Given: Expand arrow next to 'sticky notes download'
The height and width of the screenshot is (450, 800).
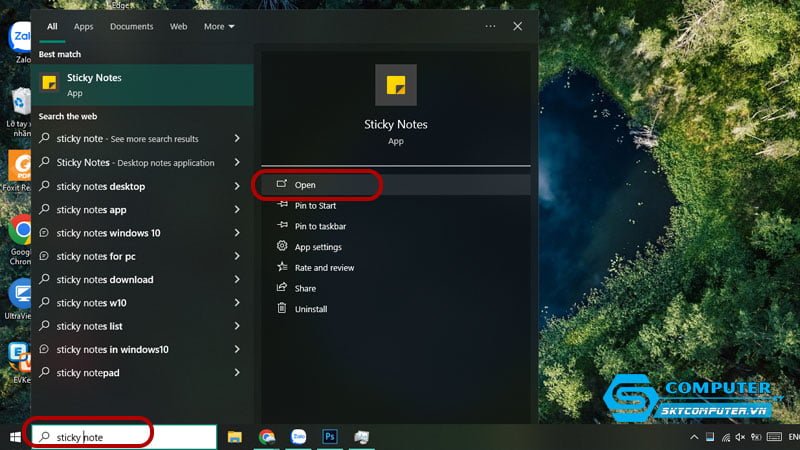Looking at the screenshot, I should (237, 279).
